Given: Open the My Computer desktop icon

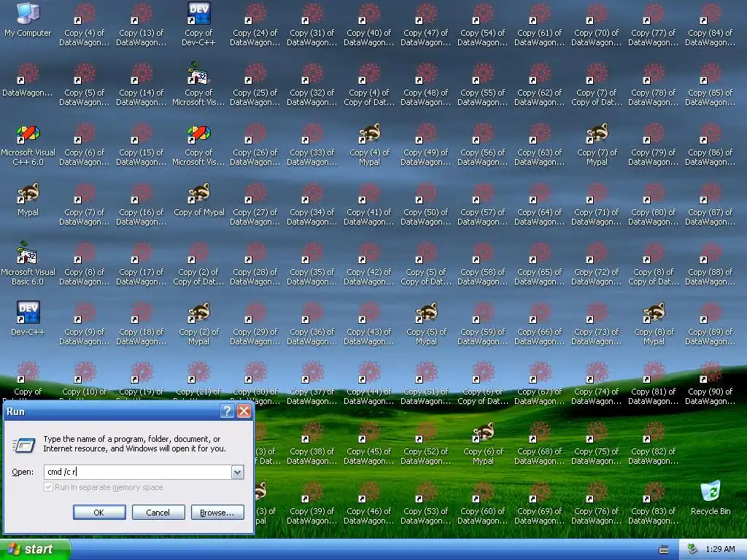Looking at the screenshot, I should (x=28, y=20).
